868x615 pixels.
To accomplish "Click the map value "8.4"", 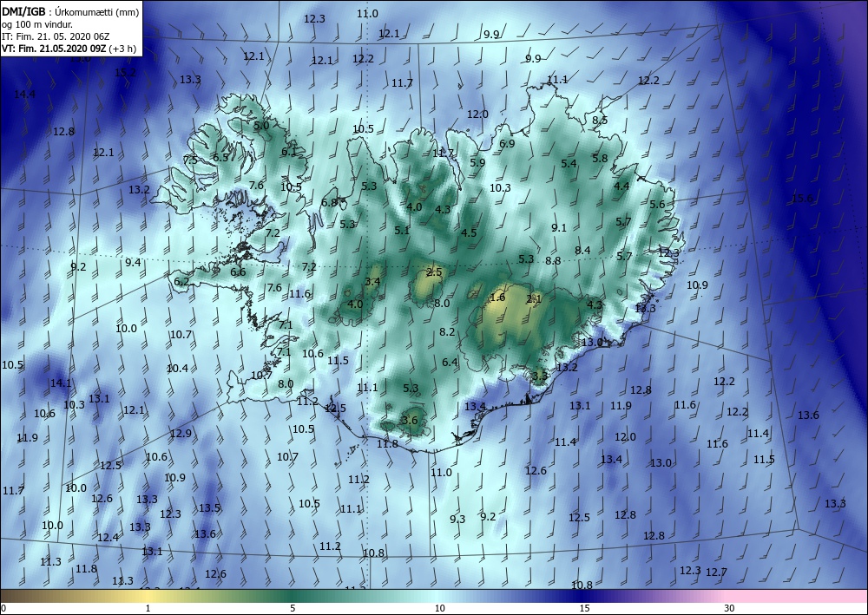I will 582,251.
